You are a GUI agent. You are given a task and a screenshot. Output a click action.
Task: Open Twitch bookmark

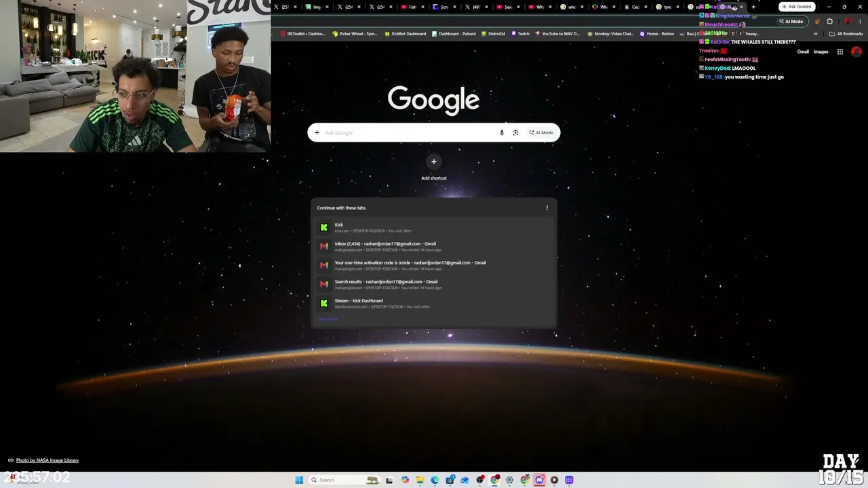[x=520, y=34]
